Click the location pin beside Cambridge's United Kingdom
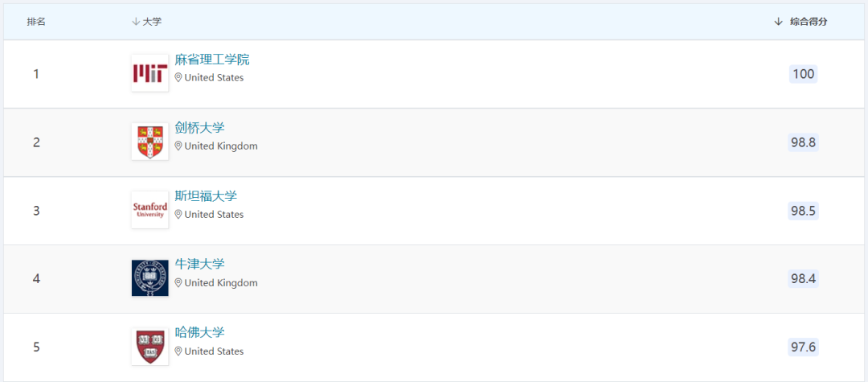868x382 pixels. 178,146
